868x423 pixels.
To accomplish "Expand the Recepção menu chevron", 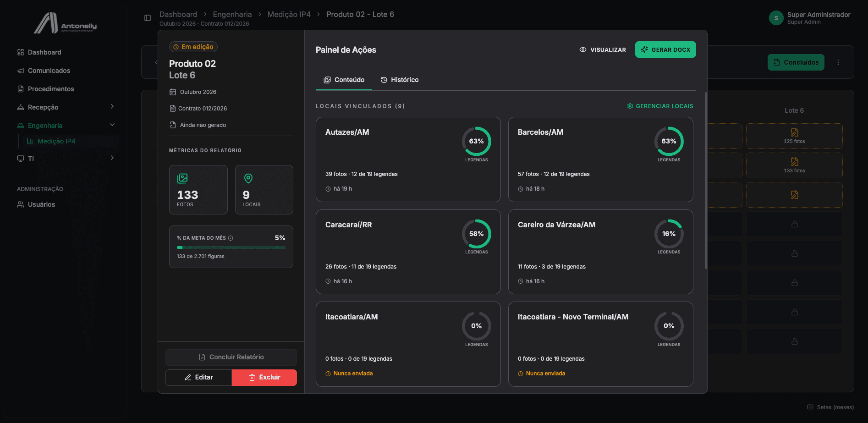I will [x=112, y=107].
